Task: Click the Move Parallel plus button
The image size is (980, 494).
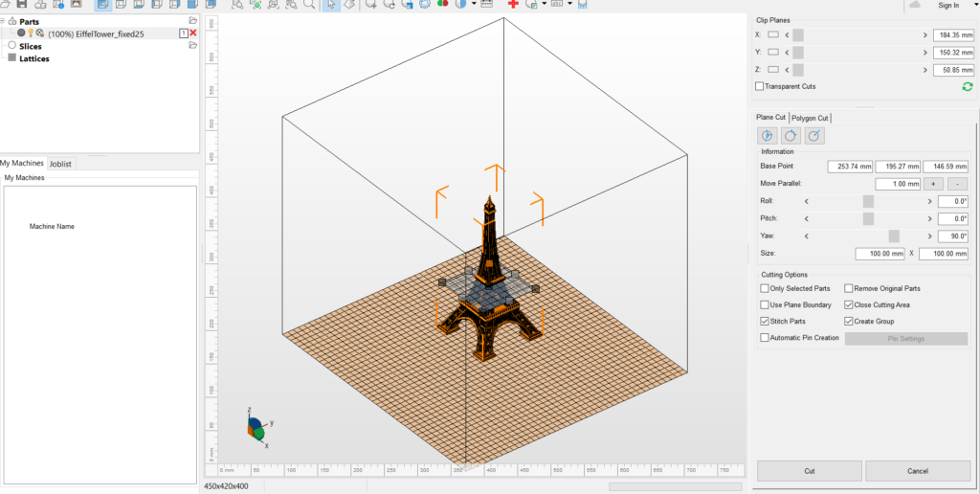Action: [x=933, y=184]
